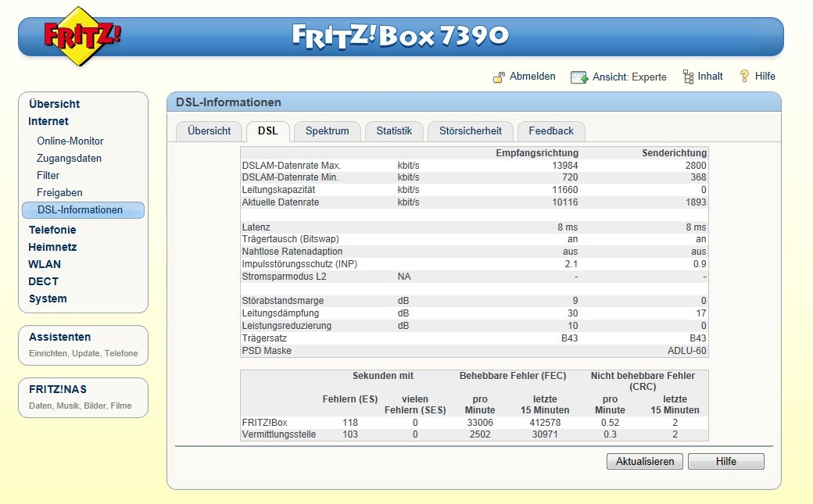Open the Statistik tab
Image resolution: width=813 pixels, height=504 pixels.
click(x=394, y=131)
